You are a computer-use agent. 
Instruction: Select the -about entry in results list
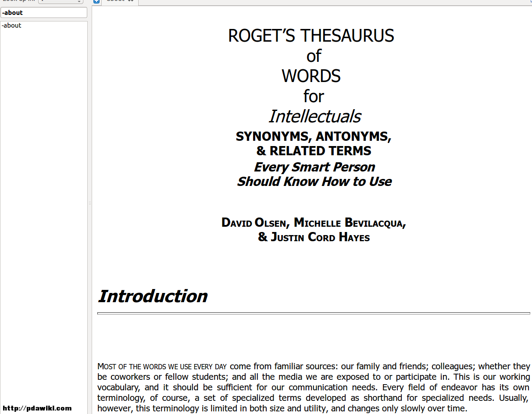coord(12,25)
